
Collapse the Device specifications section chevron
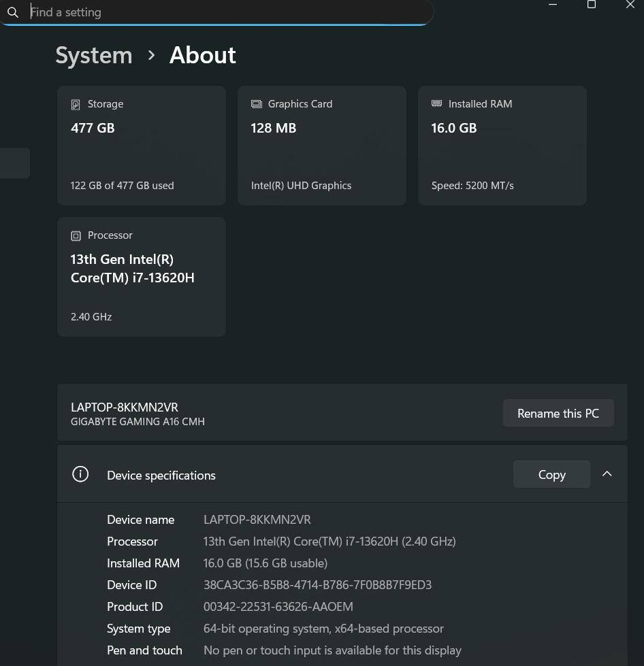tap(607, 474)
